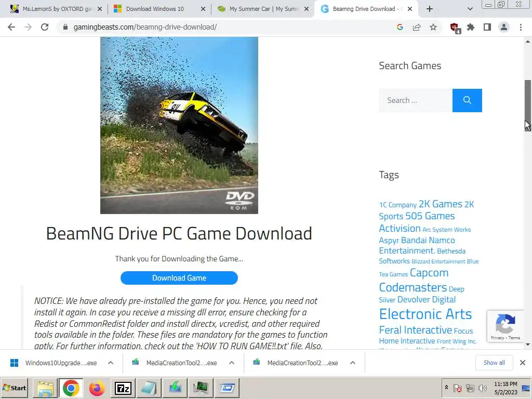Click the address bar URL
532x399 pixels.
pyautogui.click(x=145, y=27)
